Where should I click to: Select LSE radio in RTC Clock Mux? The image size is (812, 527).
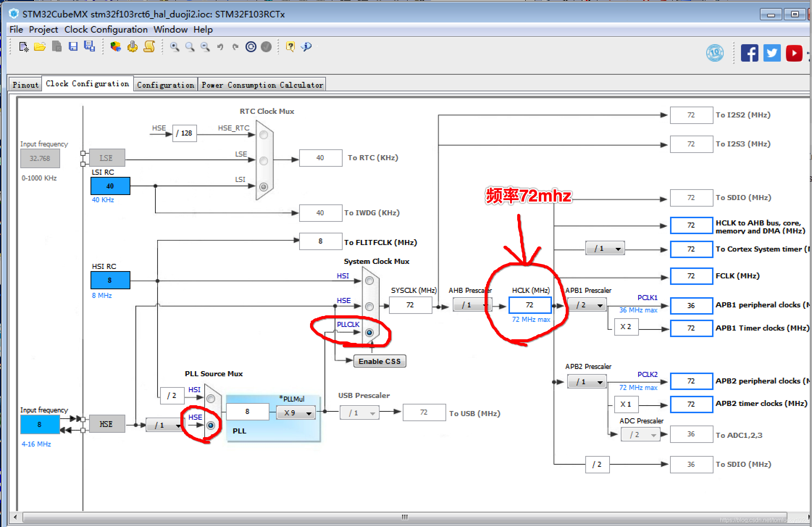coord(264,161)
